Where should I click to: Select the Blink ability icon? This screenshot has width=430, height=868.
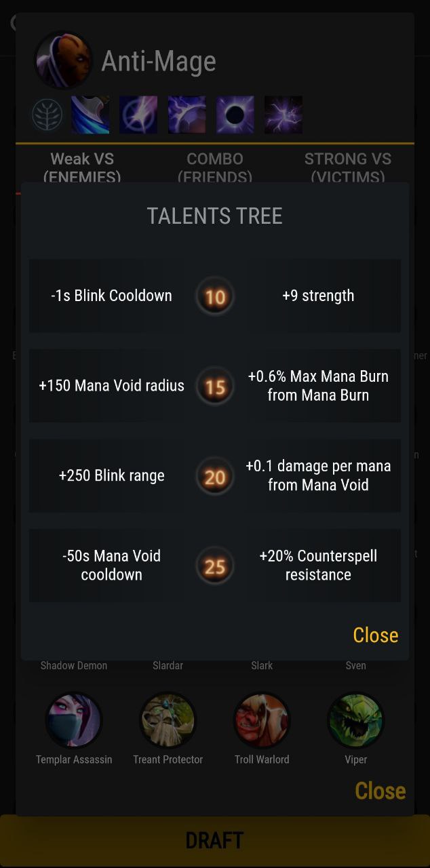point(138,115)
